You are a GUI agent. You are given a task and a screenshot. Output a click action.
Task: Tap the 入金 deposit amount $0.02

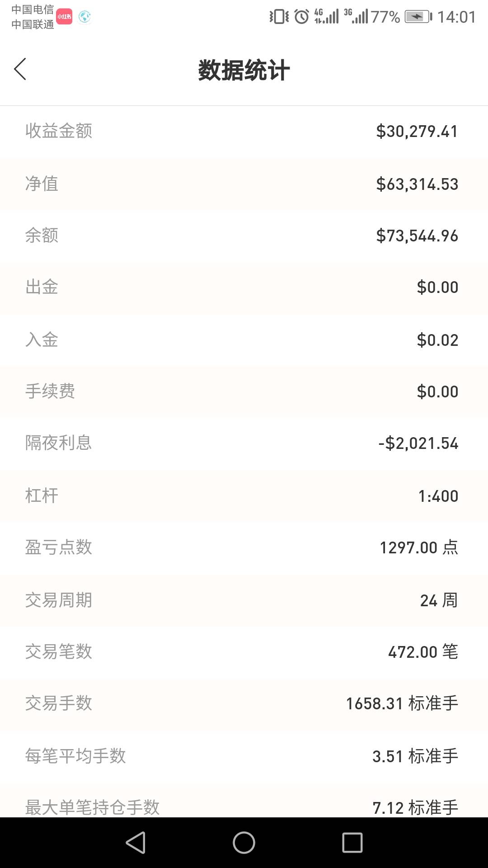[x=437, y=340]
